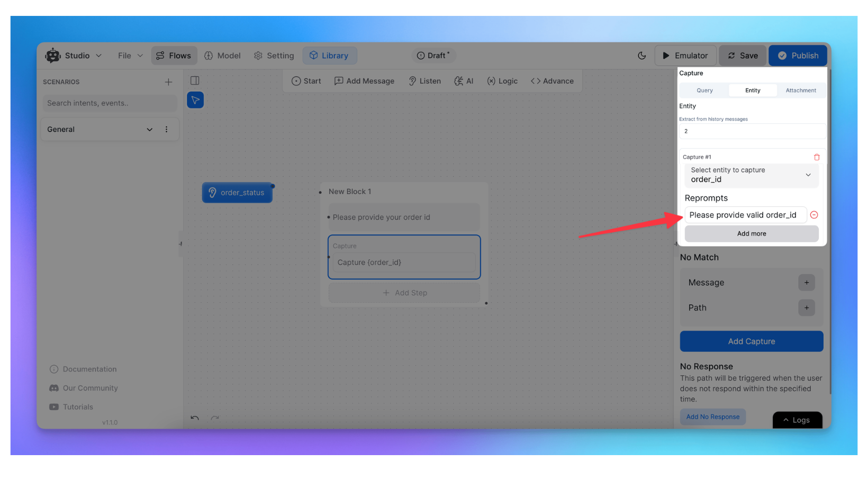Image resolution: width=868 pixels, height=489 pixels.
Task: Select the order_status intent node
Action: pyautogui.click(x=237, y=193)
